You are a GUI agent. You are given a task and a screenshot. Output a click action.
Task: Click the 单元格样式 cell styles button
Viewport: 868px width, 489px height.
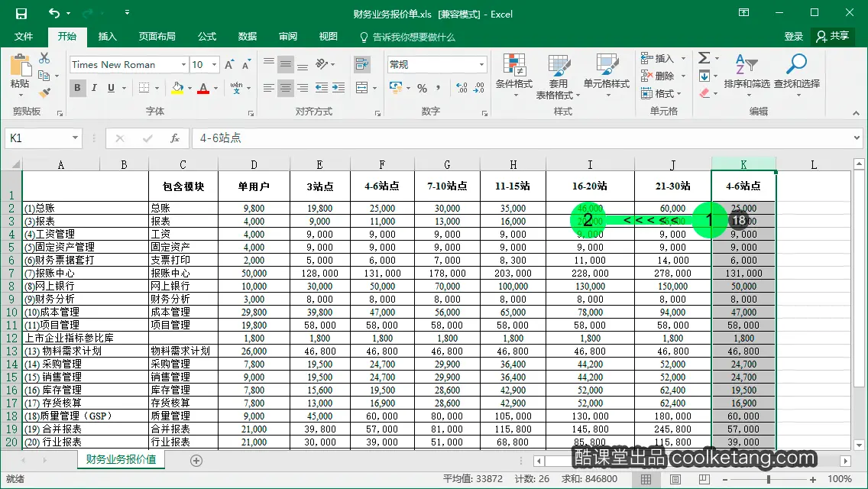(x=607, y=76)
